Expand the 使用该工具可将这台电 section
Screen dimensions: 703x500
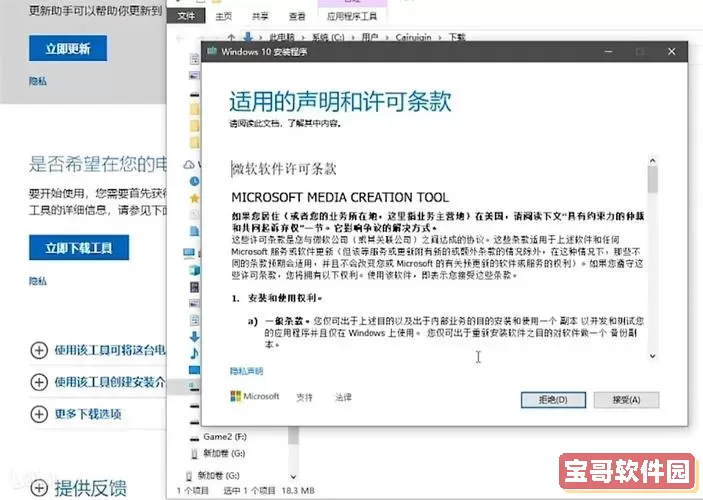tap(98, 350)
